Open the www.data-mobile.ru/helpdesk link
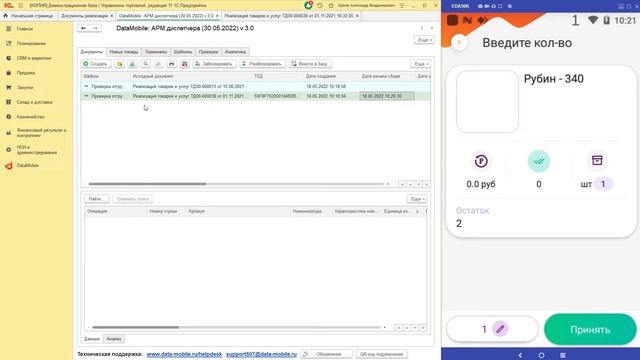Screen dimensions: 640x360 184,354
